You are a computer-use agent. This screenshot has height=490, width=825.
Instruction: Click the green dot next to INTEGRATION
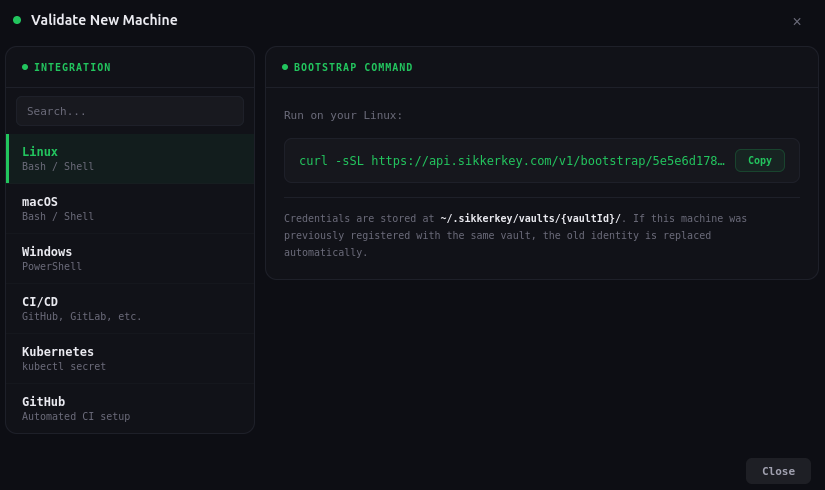[25, 67]
